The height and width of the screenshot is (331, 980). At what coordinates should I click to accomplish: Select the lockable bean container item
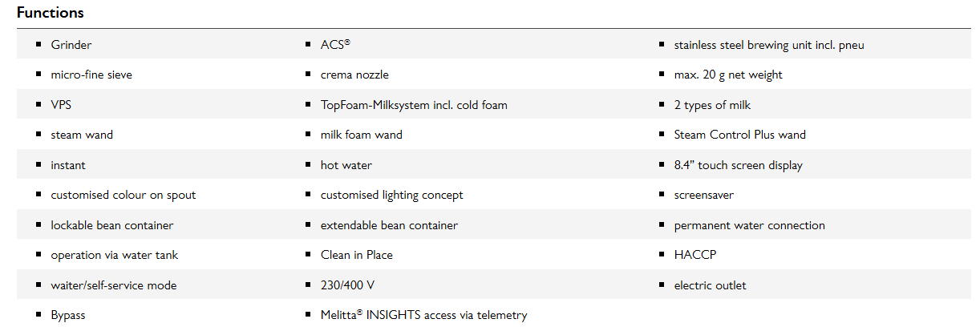112,225
